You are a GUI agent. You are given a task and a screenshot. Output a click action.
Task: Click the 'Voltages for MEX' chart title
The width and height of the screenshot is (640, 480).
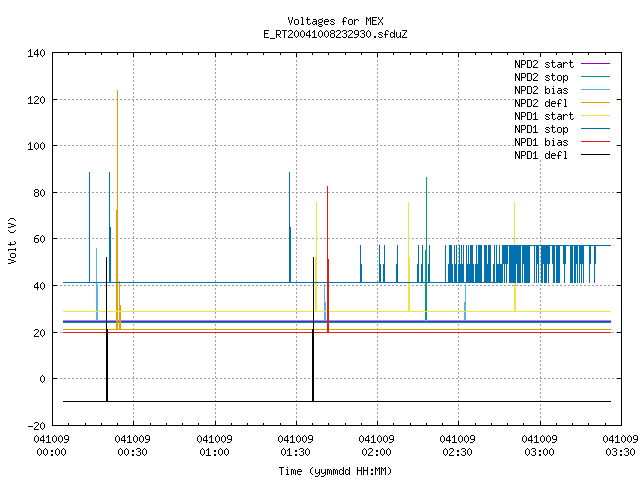pyautogui.click(x=335, y=21)
